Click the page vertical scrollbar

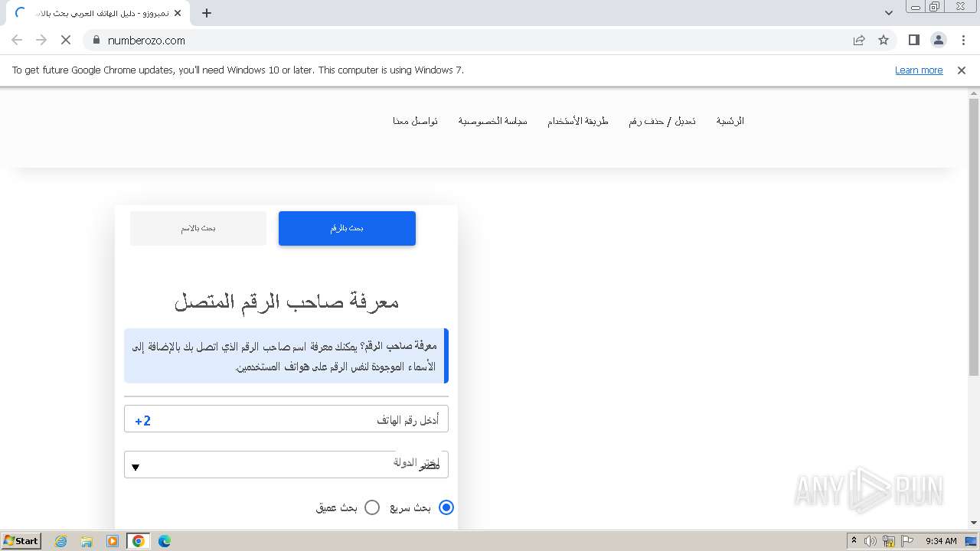click(974, 237)
